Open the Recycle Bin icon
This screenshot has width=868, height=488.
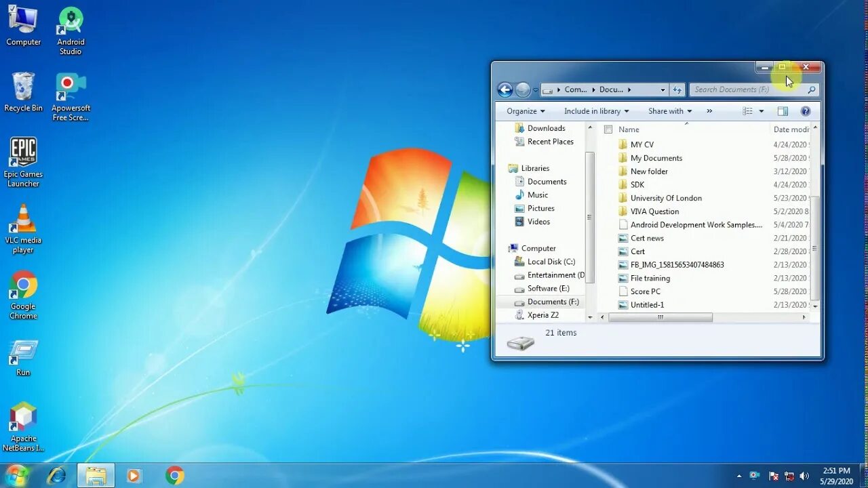[x=23, y=93]
